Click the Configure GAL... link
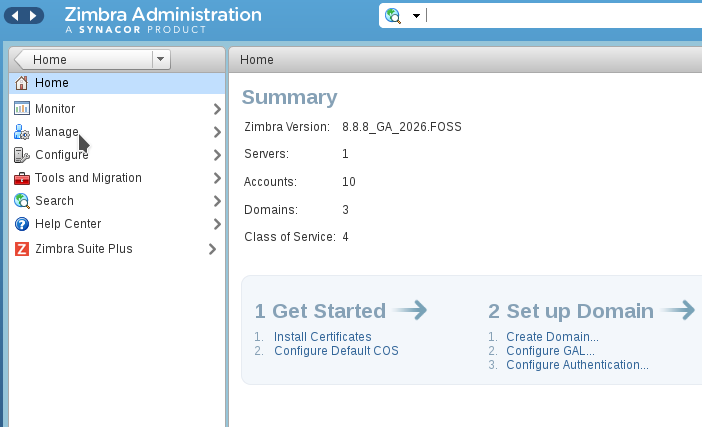The height and width of the screenshot is (427, 702). pos(551,350)
